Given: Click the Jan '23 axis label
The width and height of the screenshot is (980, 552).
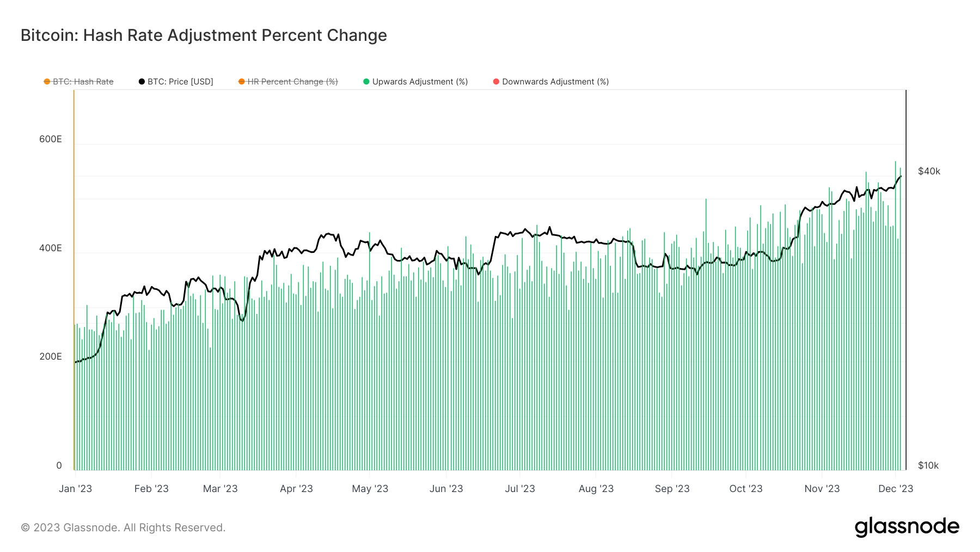Looking at the screenshot, I should (75, 489).
